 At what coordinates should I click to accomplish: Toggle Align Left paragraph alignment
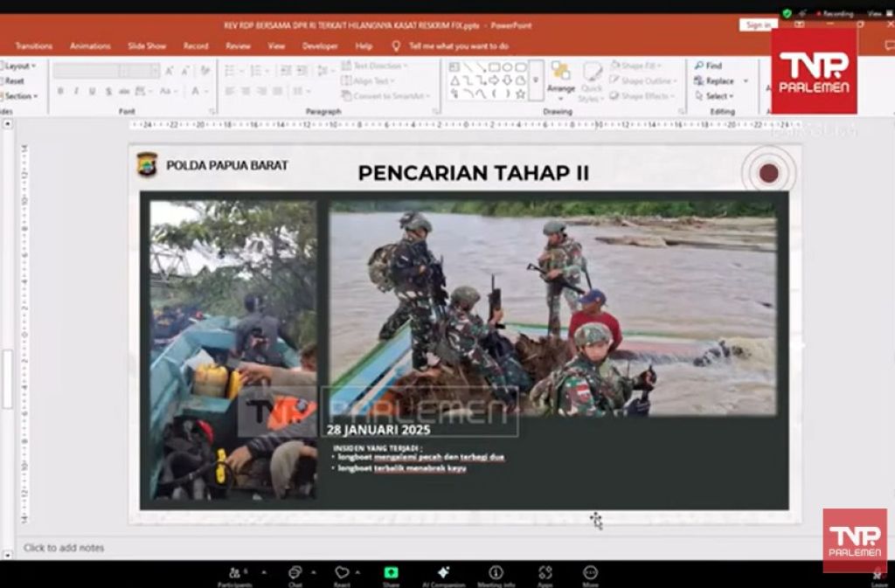[x=230, y=91]
